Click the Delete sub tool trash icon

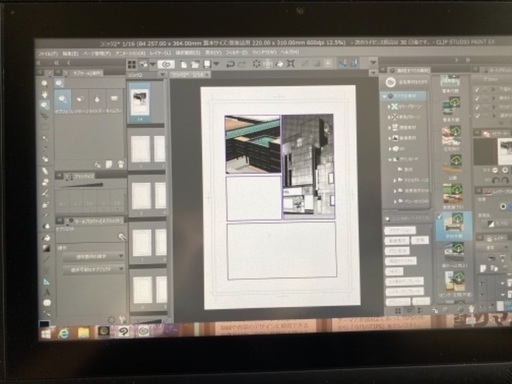point(121,164)
